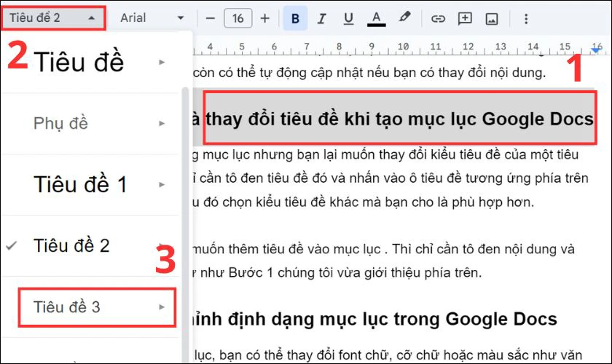Open the highlight color pen tool

pos(404,17)
